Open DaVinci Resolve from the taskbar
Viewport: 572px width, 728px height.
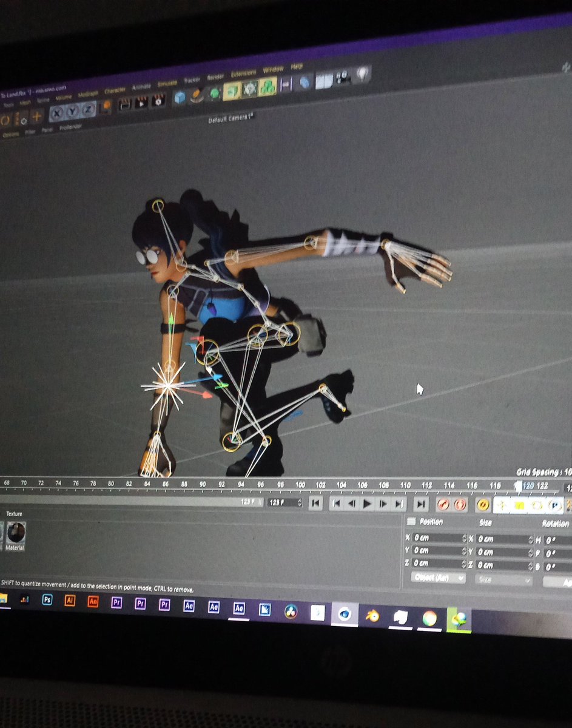coord(291,611)
